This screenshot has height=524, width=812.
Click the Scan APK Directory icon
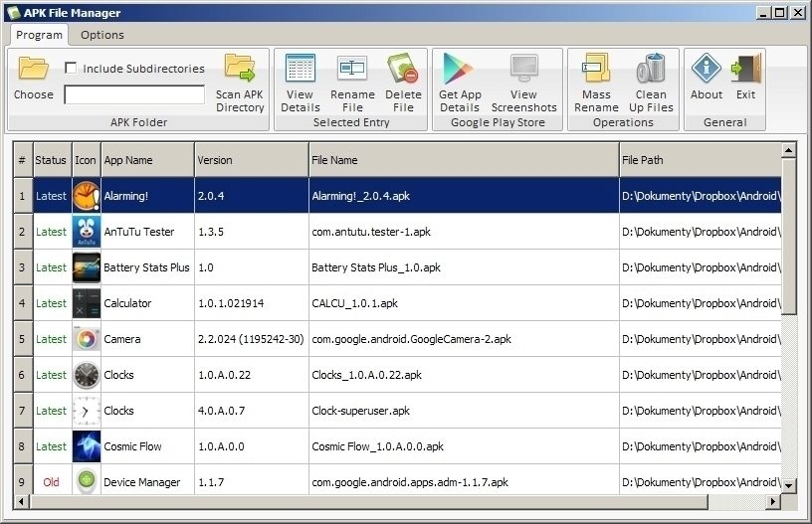coord(240,69)
